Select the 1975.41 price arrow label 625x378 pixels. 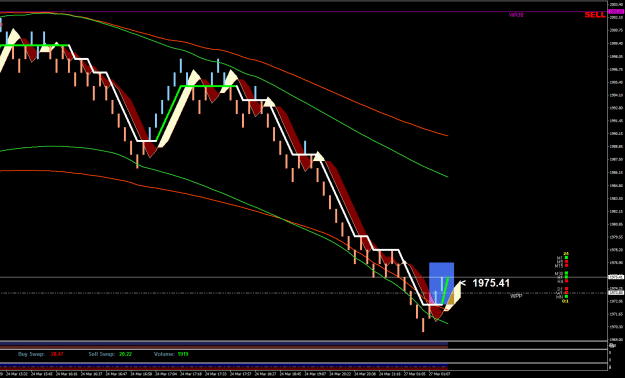pyautogui.click(x=485, y=283)
